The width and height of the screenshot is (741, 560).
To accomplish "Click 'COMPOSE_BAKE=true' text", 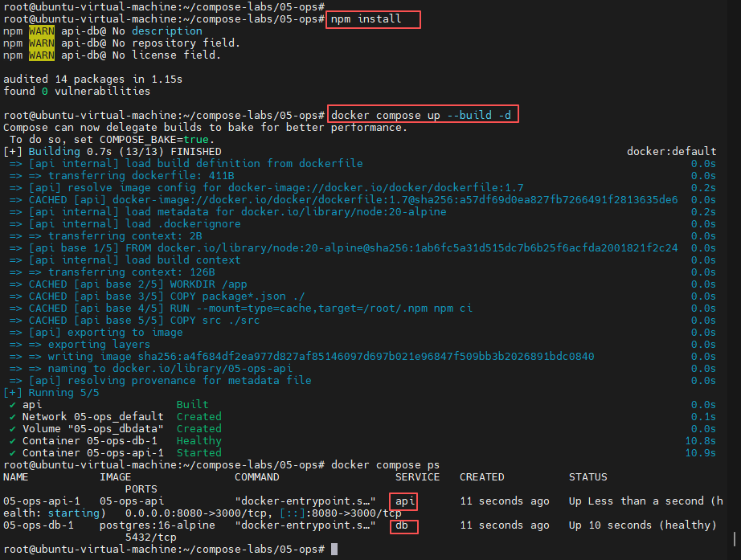I will click(x=154, y=140).
